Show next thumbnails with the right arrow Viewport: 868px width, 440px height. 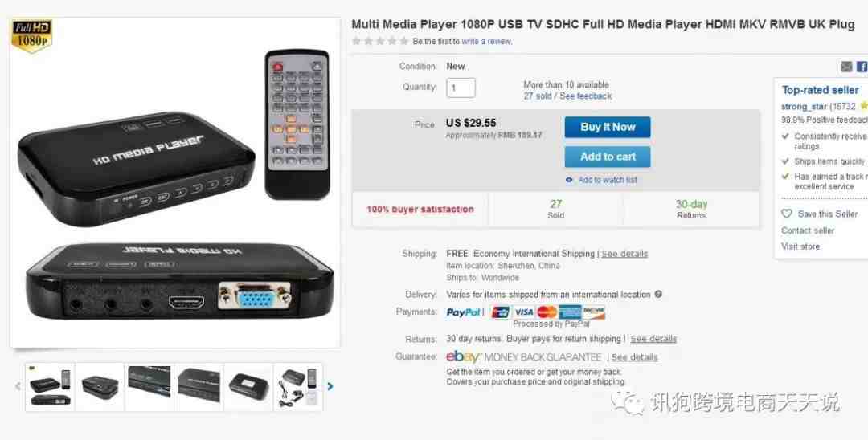coord(330,386)
